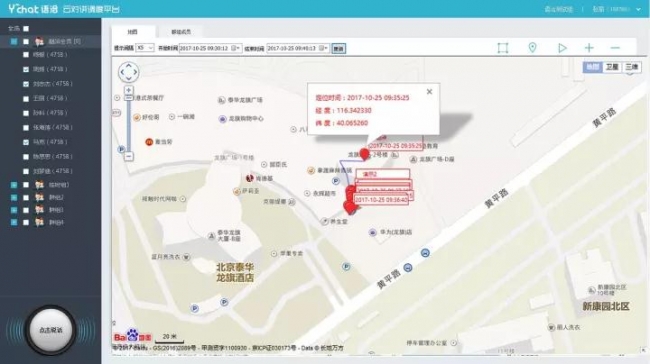
Task: Collapse the first group using its teal expander
Action: [x=14, y=41]
